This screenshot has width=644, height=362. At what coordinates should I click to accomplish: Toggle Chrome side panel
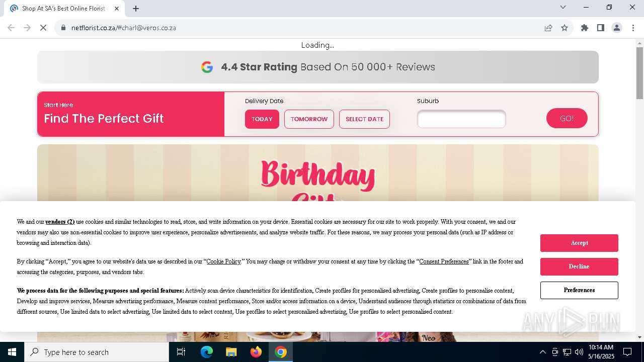(x=601, y=28)
